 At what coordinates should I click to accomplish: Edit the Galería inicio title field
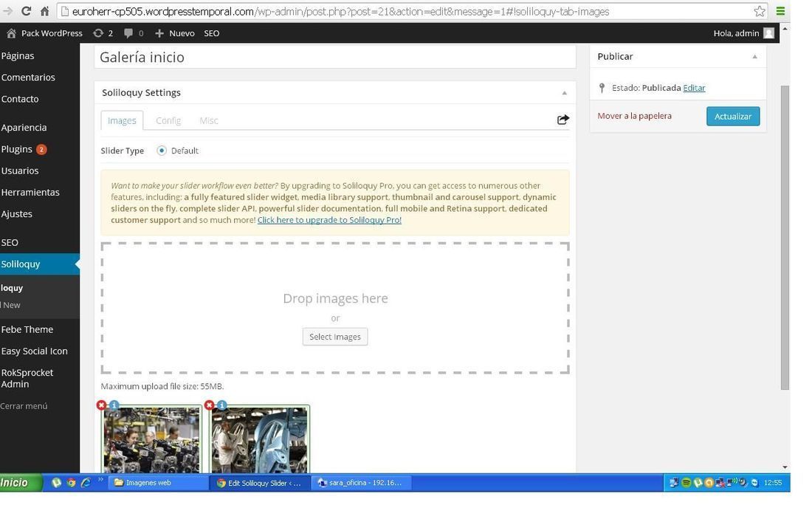(335, 57)
